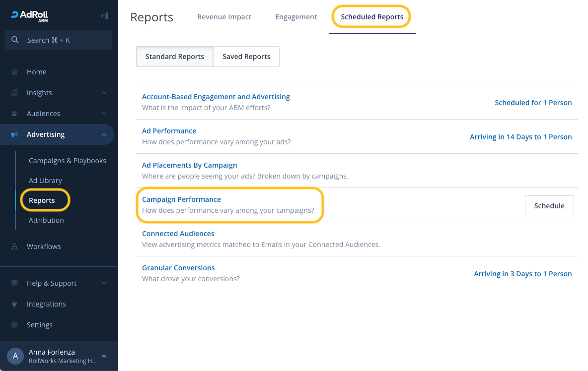Screen dimensions: 588x371
Task: Click the Schedule button for Campaign Performance
Action: 549,205
